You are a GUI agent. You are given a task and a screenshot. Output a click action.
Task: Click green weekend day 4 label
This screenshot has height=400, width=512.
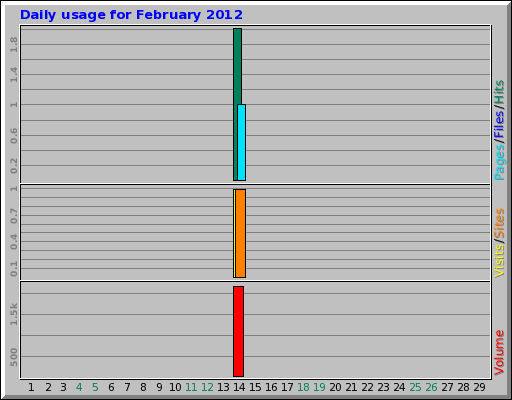pyautogui.click(x=79, y=387)
